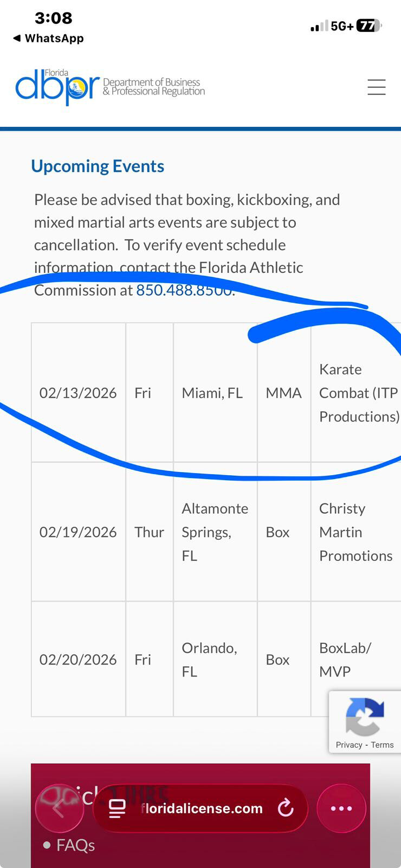Call the 850.488.8500 phone link
401x868 pixels.
pos(184,290)
